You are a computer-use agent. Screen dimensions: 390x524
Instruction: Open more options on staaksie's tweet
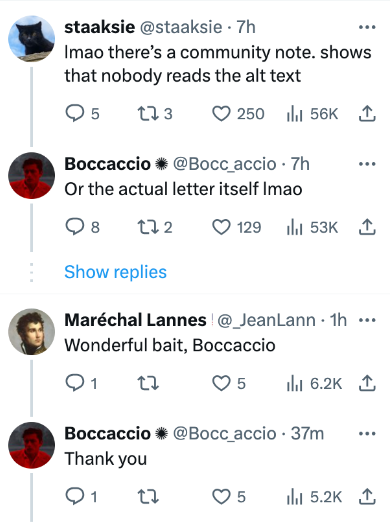[x=367, y=27]
